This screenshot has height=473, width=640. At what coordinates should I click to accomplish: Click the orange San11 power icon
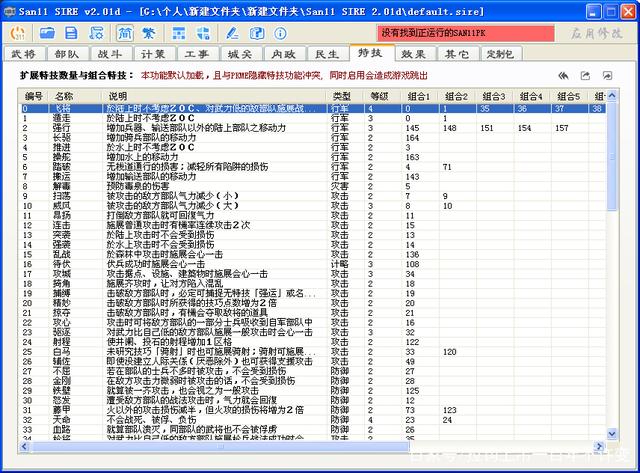pyautogui.click(x=16, y=32)
